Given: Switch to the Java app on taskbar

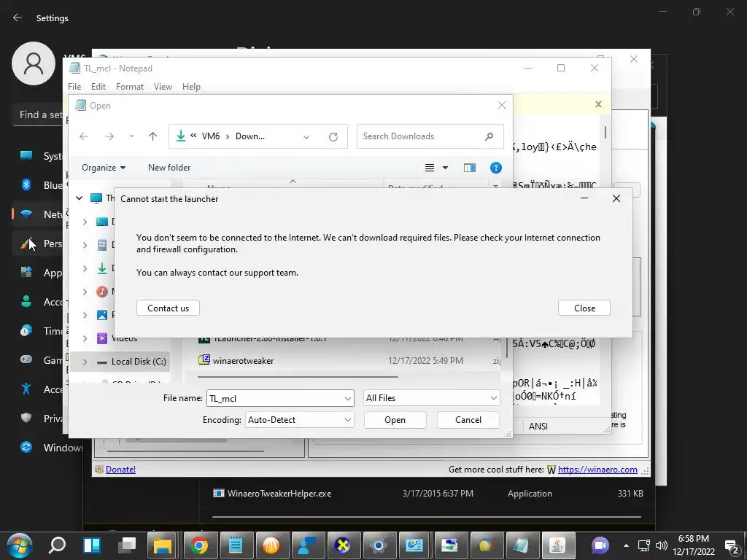Looking at the screenshot, I should (557, 545).
